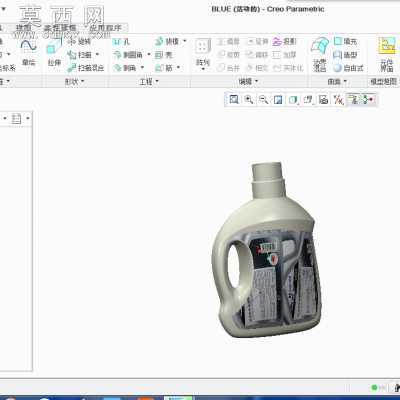Open the Component Interface (元件界面) tool

[x=387, y=54]
